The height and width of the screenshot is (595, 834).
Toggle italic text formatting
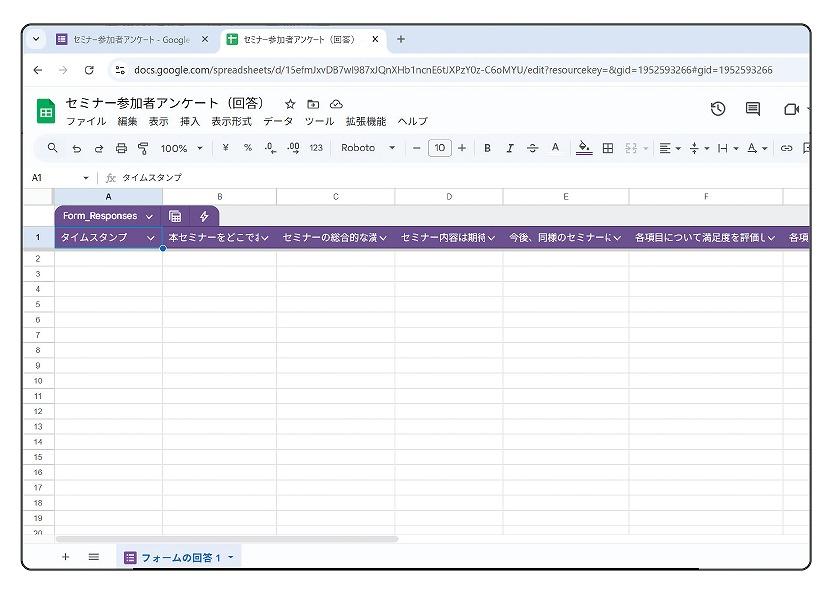(x=509, y=148)
